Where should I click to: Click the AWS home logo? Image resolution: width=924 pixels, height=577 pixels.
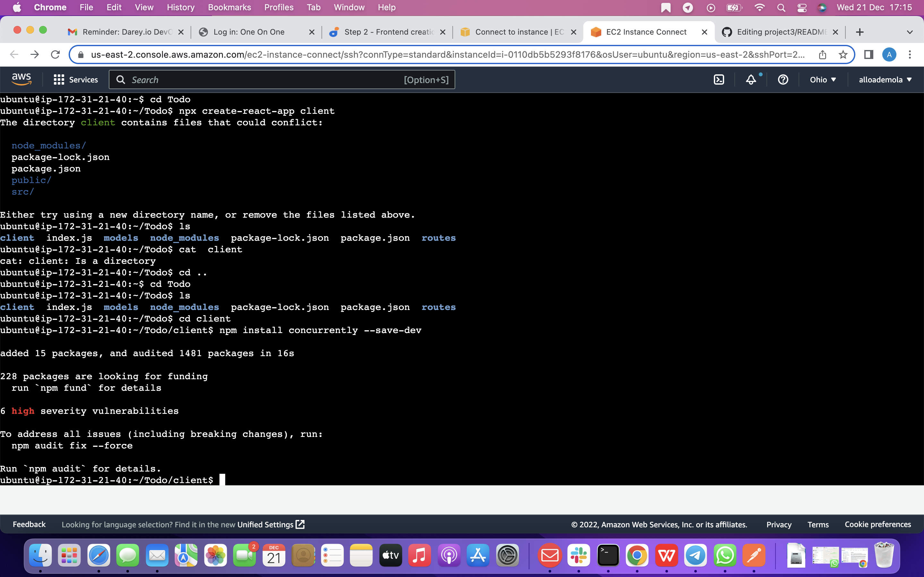(21, 79)
